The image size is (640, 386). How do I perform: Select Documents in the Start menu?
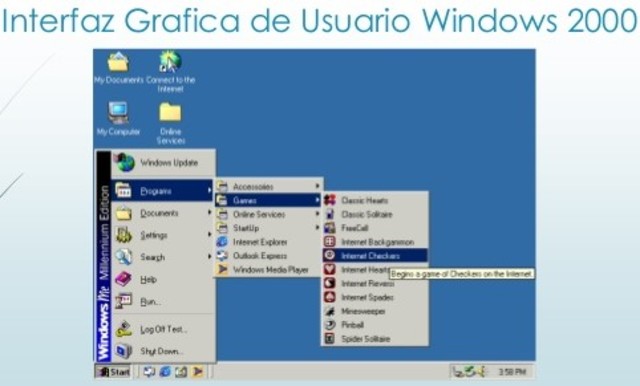click(162, 213)
